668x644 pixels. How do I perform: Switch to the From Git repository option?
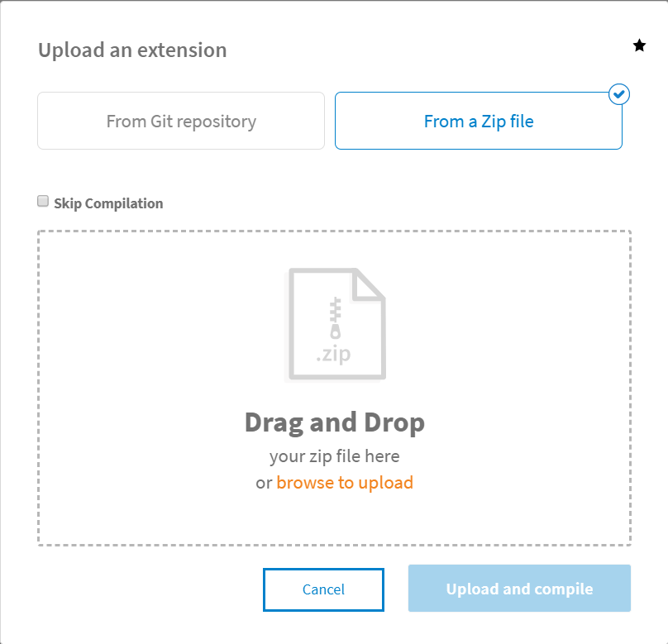click(181, 121)
